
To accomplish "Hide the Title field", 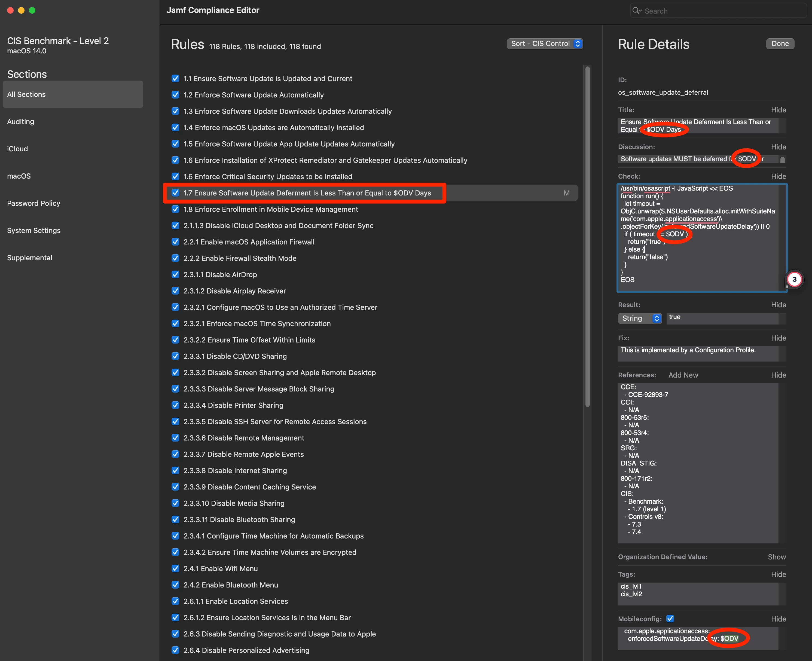I will [x=779, y=110].
